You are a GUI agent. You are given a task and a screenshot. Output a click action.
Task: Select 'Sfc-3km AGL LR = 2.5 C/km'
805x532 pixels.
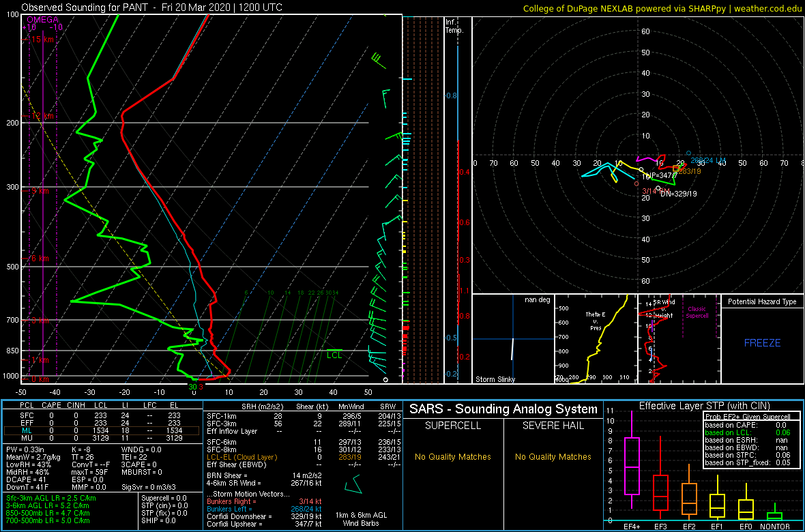click(51, 498)
